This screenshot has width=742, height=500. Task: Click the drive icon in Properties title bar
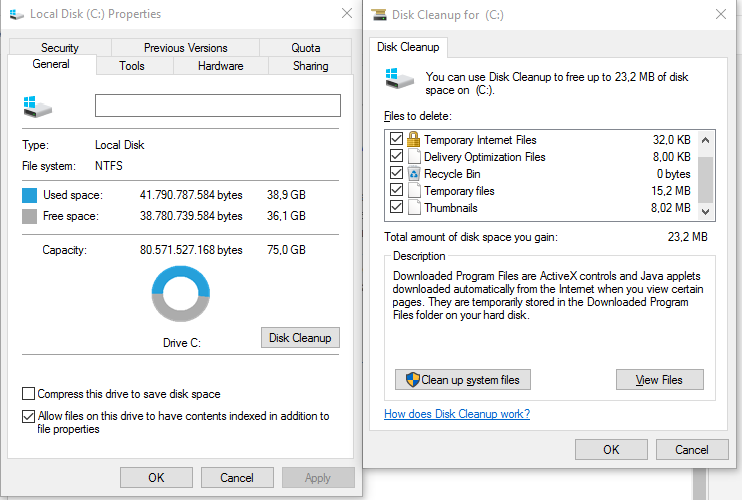point(17,14)
